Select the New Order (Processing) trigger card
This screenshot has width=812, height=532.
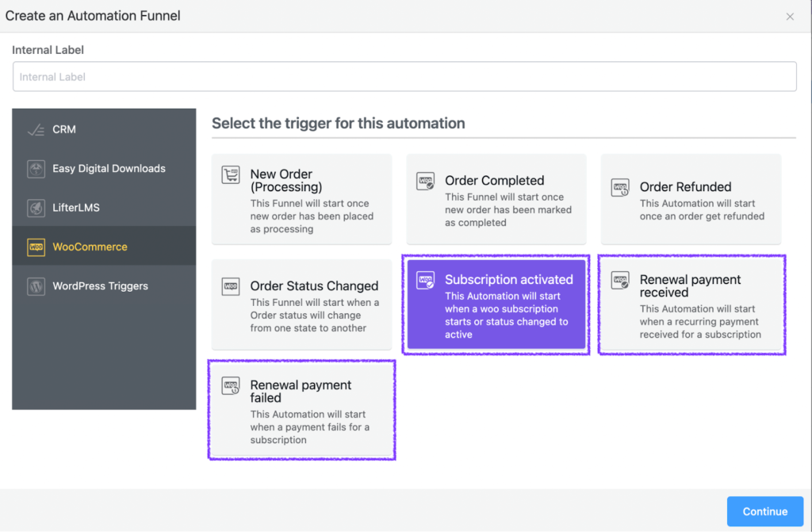click(x=301, y=199)
